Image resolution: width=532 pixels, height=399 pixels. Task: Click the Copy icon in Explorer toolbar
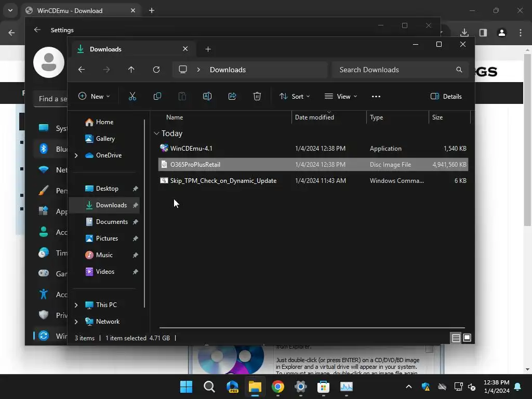(157, 96)
